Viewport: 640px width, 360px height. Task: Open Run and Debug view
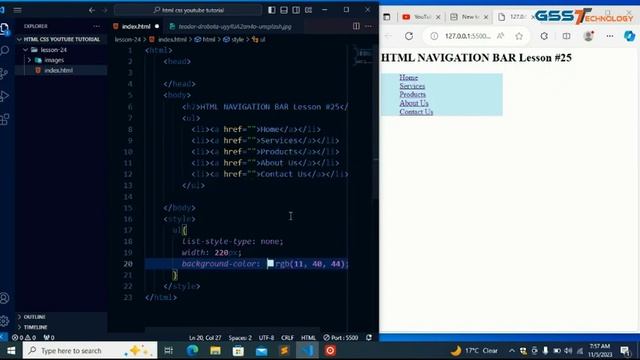tap(5, 96)
